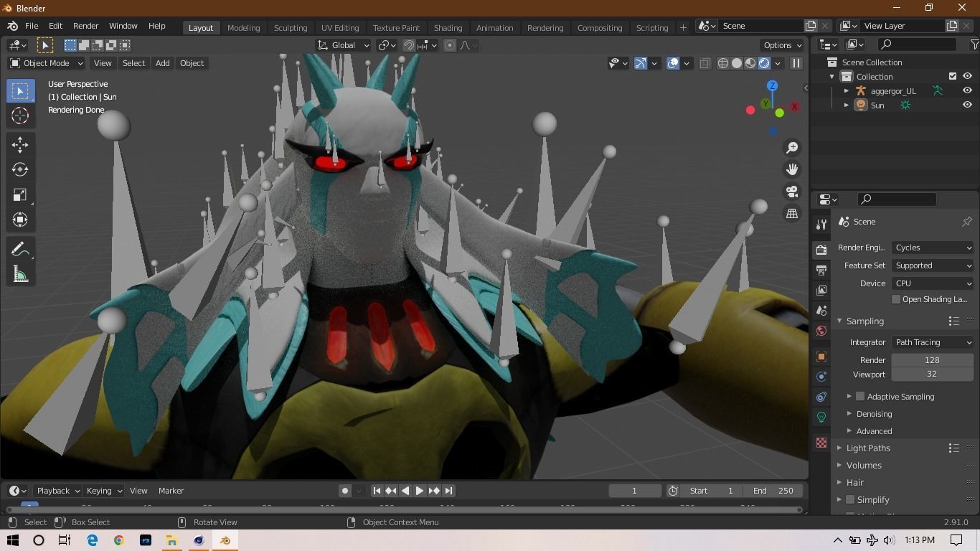Select the Cursor tool in toolbar

tap(20, 116)
